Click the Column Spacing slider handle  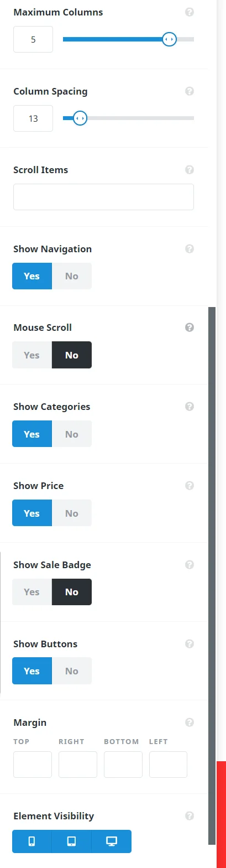click(80, 118)
